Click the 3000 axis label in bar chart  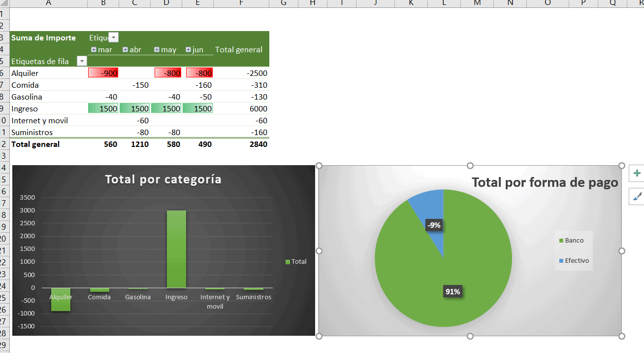pos(28,211)
